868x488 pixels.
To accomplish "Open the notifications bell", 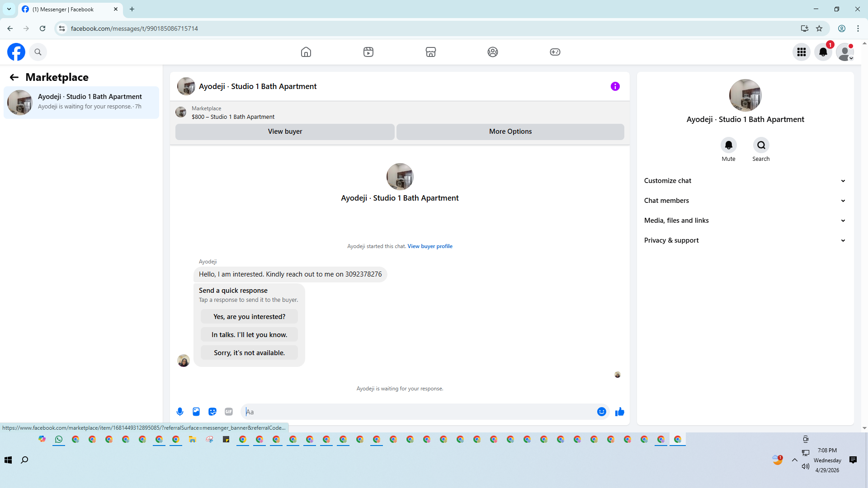I will 823,52.
